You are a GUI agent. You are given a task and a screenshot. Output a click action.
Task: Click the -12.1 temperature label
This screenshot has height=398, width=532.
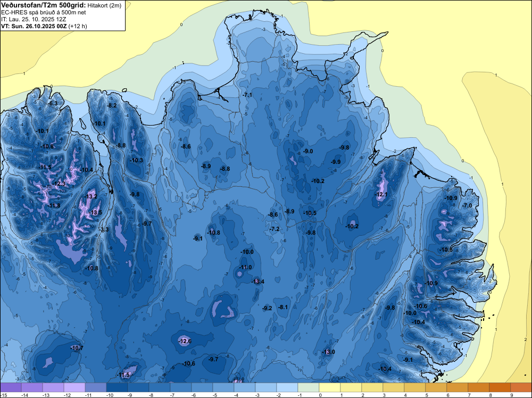click(381, 195)
